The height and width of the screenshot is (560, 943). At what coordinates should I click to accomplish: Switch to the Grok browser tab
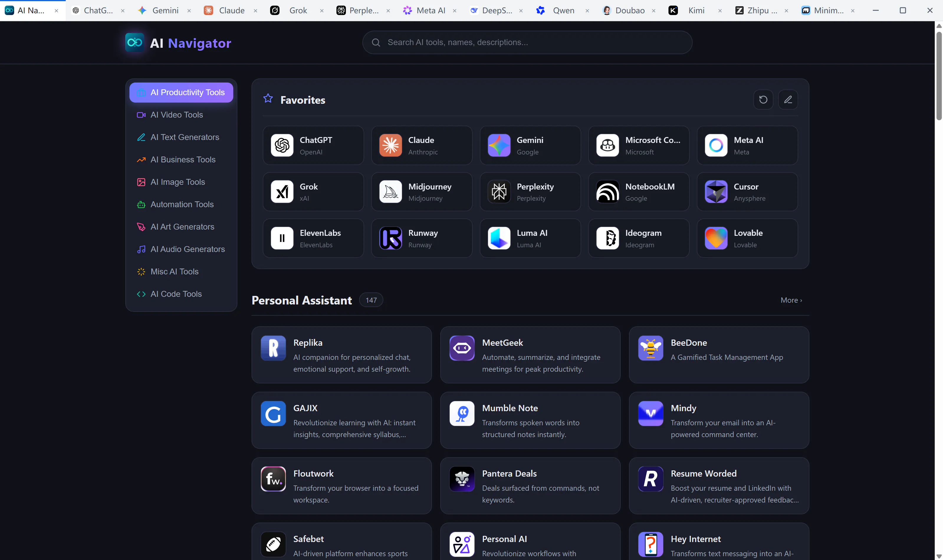[x=298, y=11]
